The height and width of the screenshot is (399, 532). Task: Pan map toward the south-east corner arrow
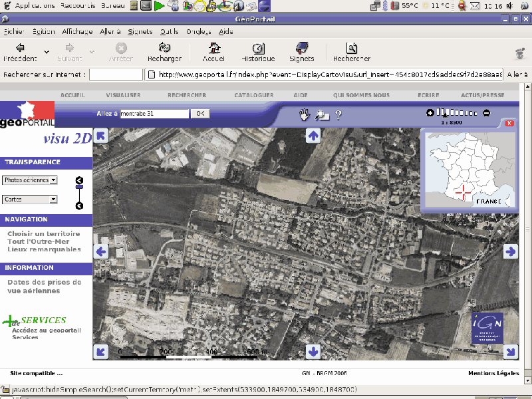tap(511, 352)
